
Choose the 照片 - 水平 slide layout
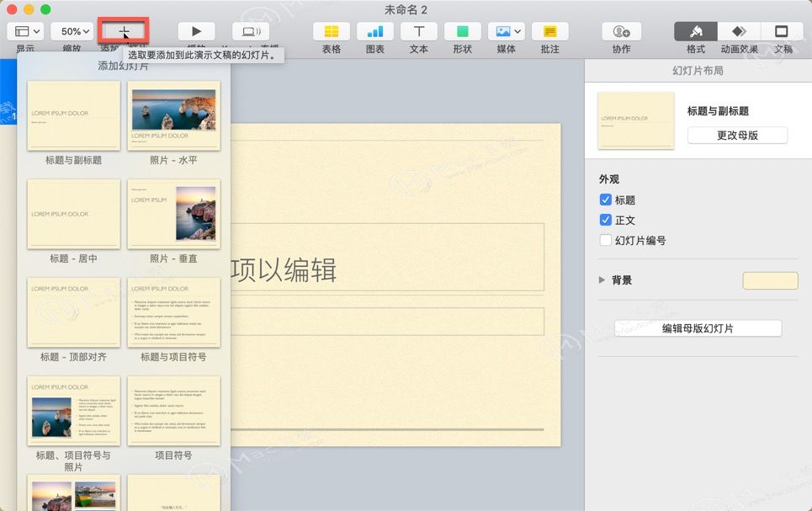[x=174, y=115]
